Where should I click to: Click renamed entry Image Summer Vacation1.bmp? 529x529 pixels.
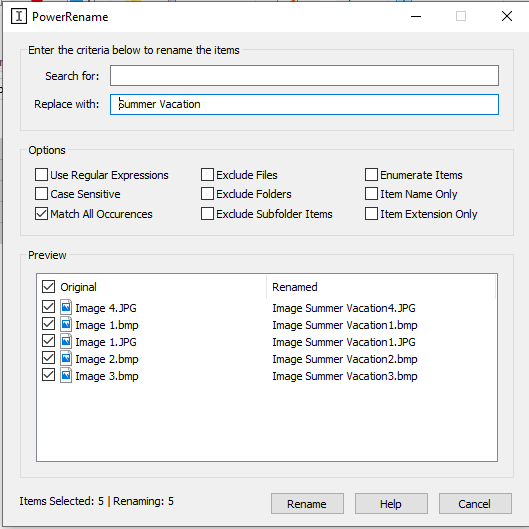tap(345, 325)
